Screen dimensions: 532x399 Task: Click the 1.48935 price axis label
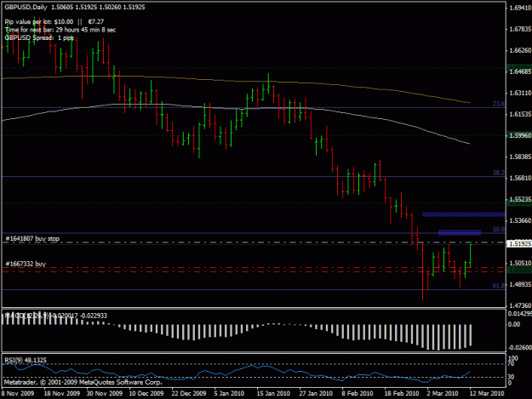[x=520, y=284]
